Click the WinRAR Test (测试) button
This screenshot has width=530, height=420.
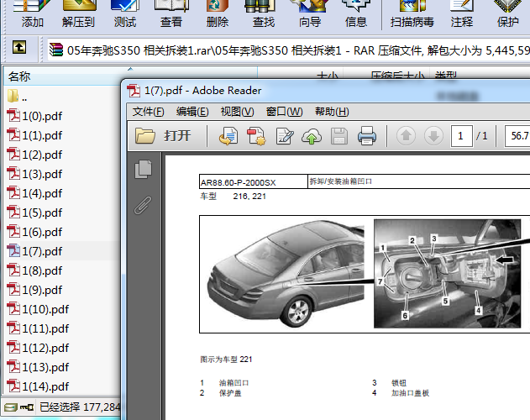tap(124, 14)
